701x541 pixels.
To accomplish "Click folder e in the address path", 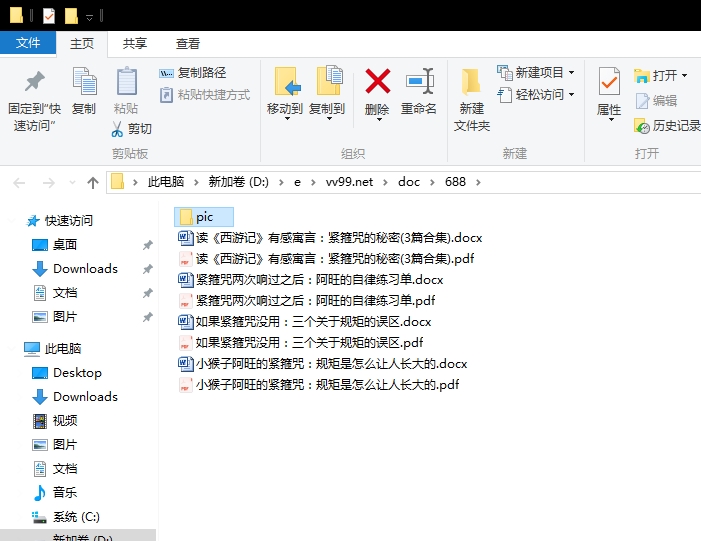I will click(297, 182).
